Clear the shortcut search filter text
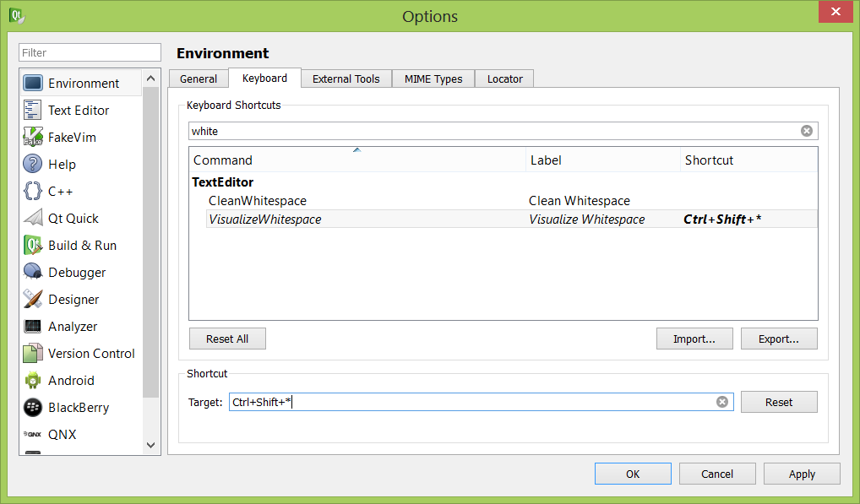860x504 pixels. [806, 131]
